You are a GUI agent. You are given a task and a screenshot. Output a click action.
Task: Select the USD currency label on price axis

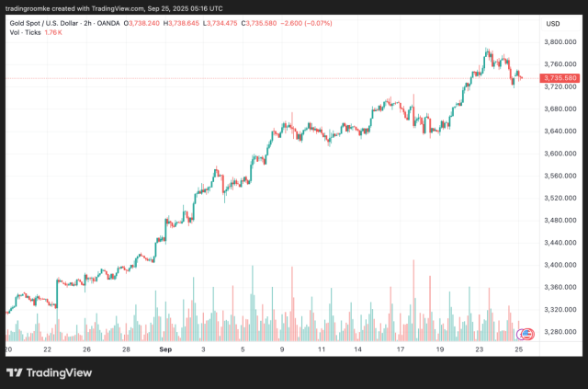553,24
